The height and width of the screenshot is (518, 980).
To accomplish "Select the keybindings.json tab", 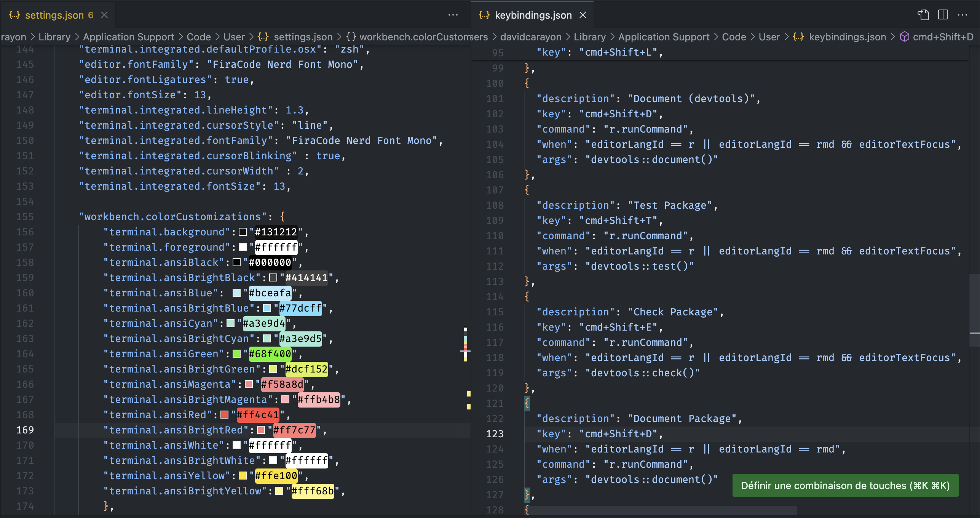I will point(533,15).
